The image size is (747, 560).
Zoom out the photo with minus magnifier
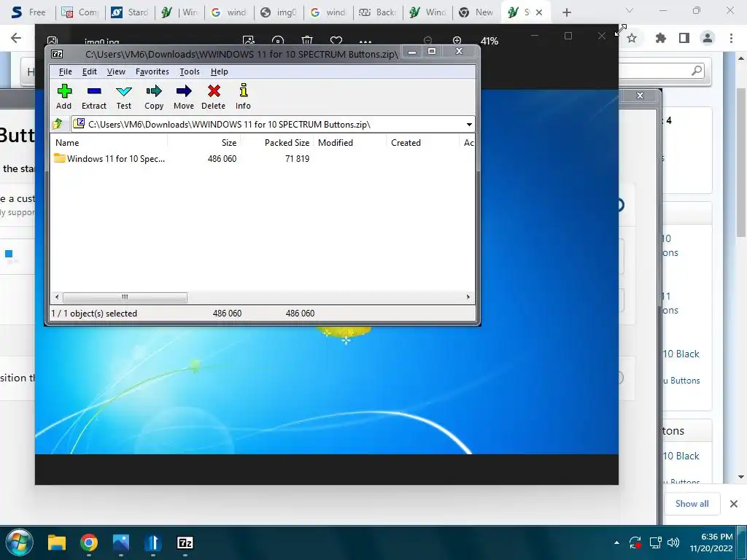click(x=427, y=41)
